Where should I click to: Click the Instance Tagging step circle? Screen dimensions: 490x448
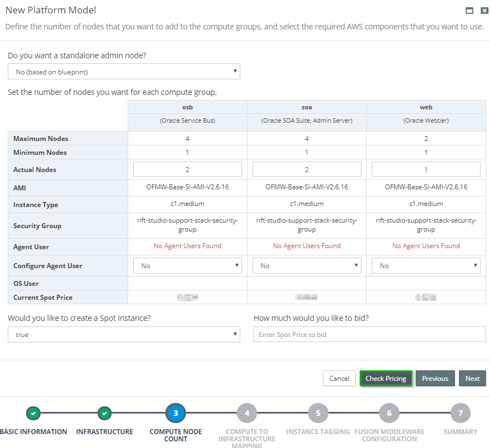[x=317, y=413]
